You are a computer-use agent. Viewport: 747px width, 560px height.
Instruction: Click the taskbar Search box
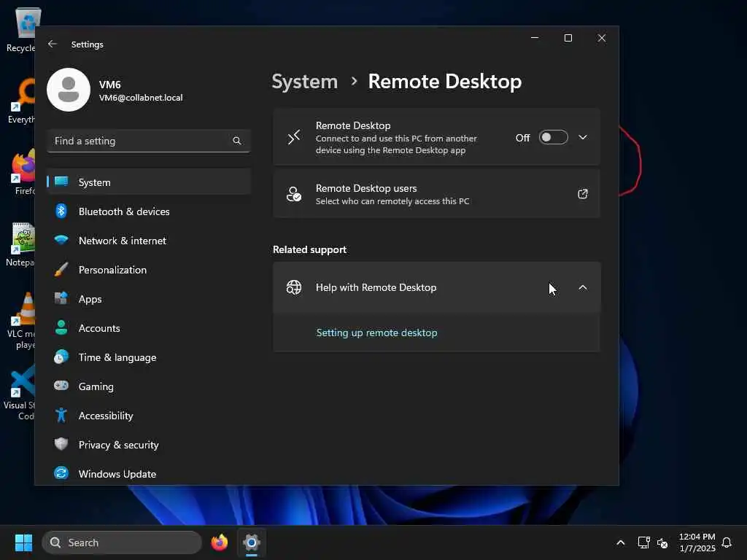click(x=122, y=542)
